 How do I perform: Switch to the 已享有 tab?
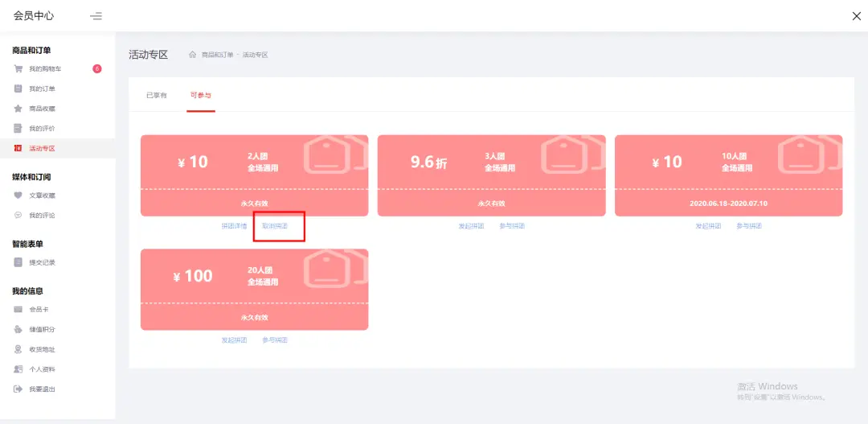pos(156,95)
